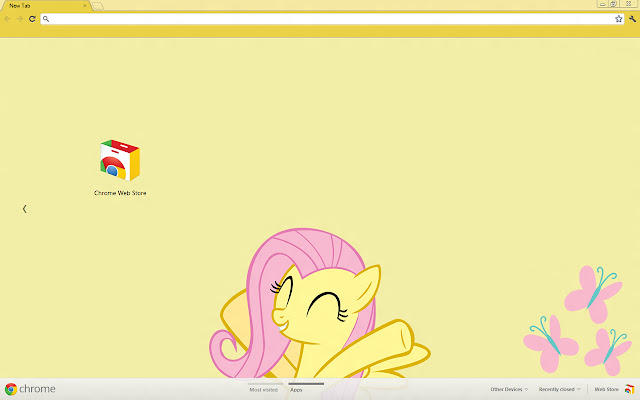Click the search magnifier icon in the omnibox
Screen dimensions: 640x400
pos(46,19)
